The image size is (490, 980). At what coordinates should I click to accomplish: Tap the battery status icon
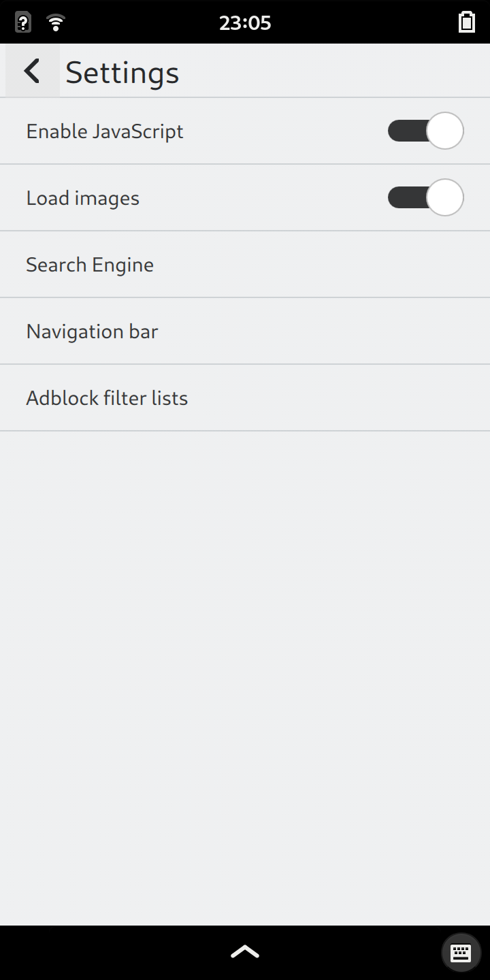click(467, 22)
